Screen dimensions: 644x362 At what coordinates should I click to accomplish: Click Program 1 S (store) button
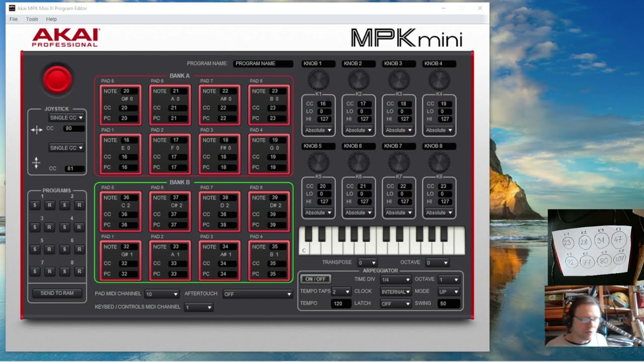(x=35, y=205)
